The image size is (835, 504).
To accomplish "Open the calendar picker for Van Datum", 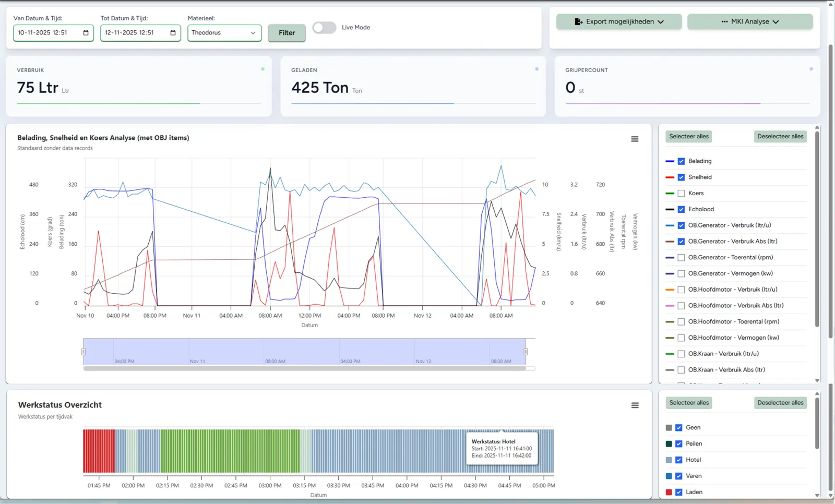I will (86, 33).
